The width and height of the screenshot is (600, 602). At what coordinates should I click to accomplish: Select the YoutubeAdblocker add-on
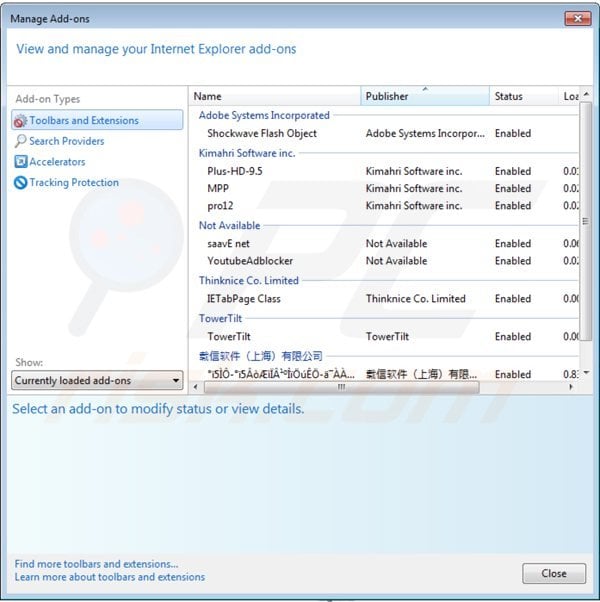tap(384, 261)
